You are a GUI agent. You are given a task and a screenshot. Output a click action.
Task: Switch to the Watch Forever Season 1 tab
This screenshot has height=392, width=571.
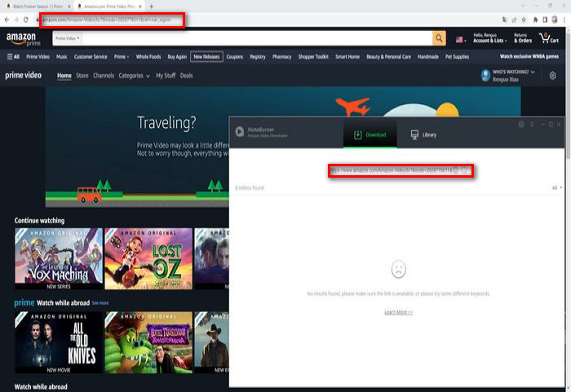tap(38, 7)
